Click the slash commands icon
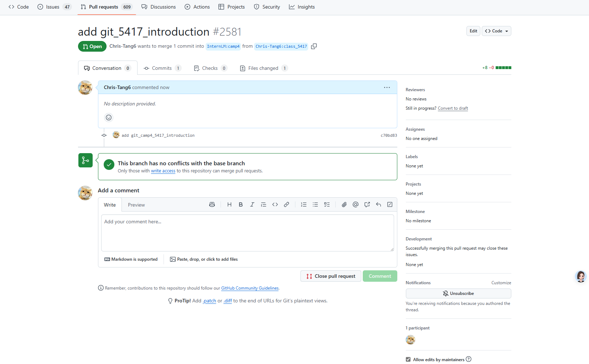589x364 pixels. coord(390,204)
